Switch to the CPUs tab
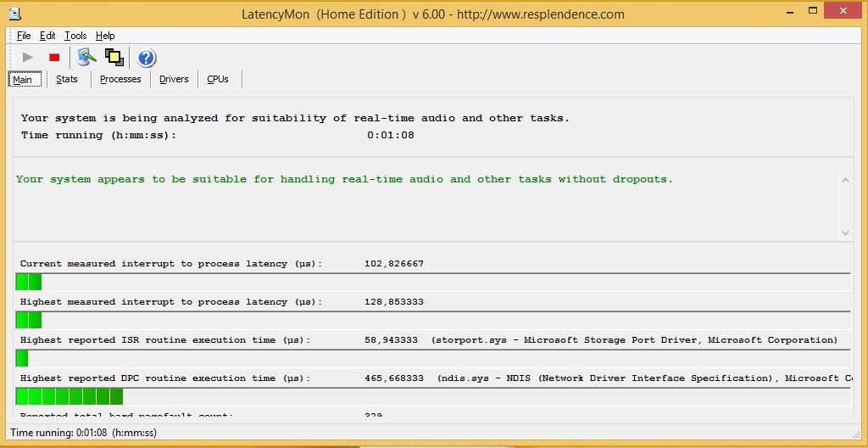Image resolution: width=868 pixels, height=448 pixels. [218, 79]
